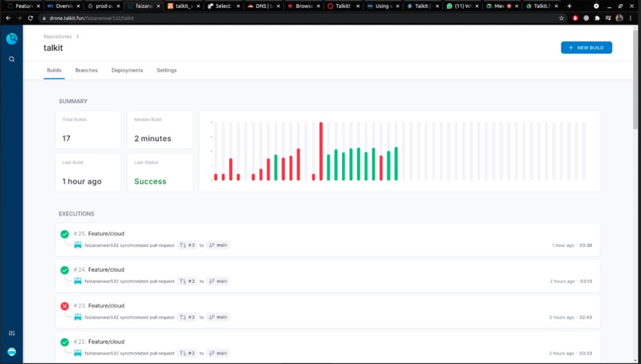The width and height of the screenshot is (641, 364).
Task: Click the Repositories breadcrumb link
Action: (x=57, y=37)
